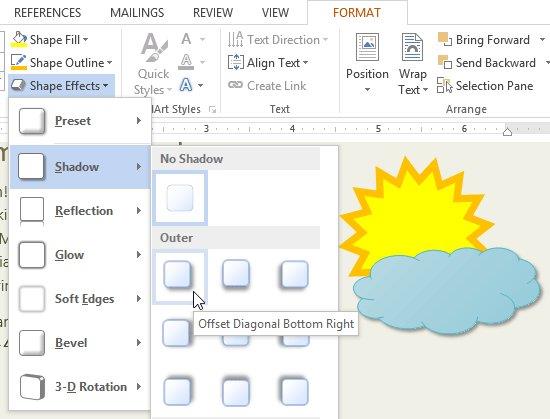Click the right indent marker on ruler
550x419 pixels.
(507, 131)
